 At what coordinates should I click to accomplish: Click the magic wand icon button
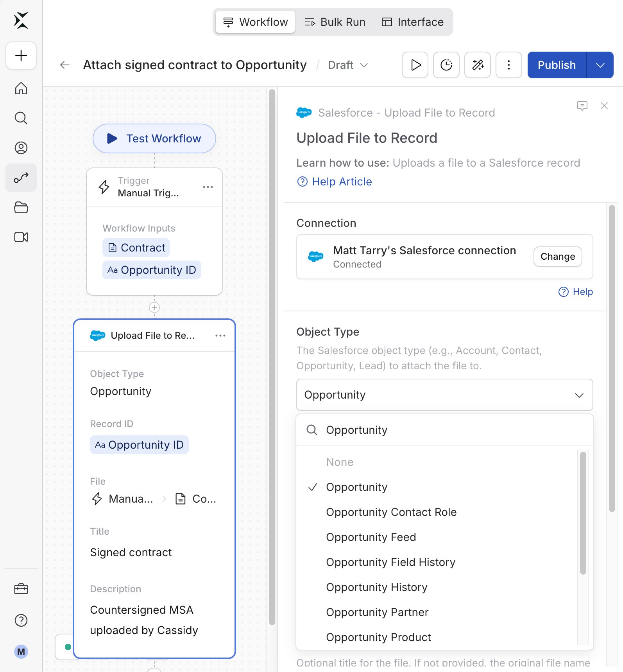pyautogui.click(x=478, y=65)
